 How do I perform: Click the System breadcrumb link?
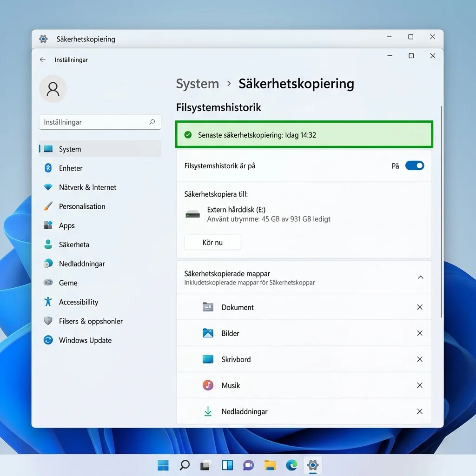point(197,84)
